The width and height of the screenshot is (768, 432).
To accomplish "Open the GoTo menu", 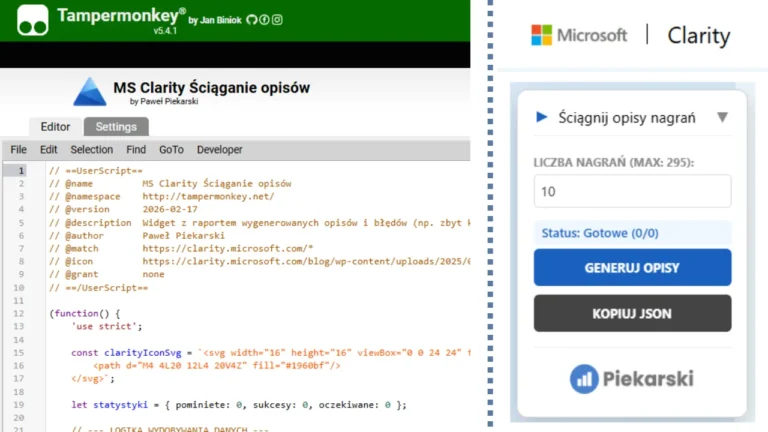I will (x=171, y=150).
